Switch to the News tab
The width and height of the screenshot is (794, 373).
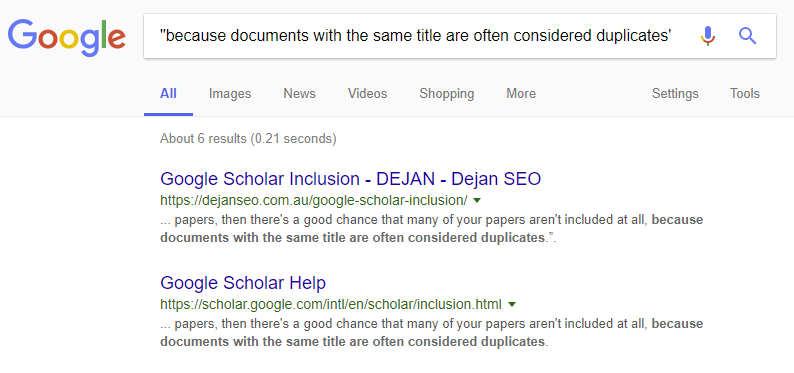299,94
